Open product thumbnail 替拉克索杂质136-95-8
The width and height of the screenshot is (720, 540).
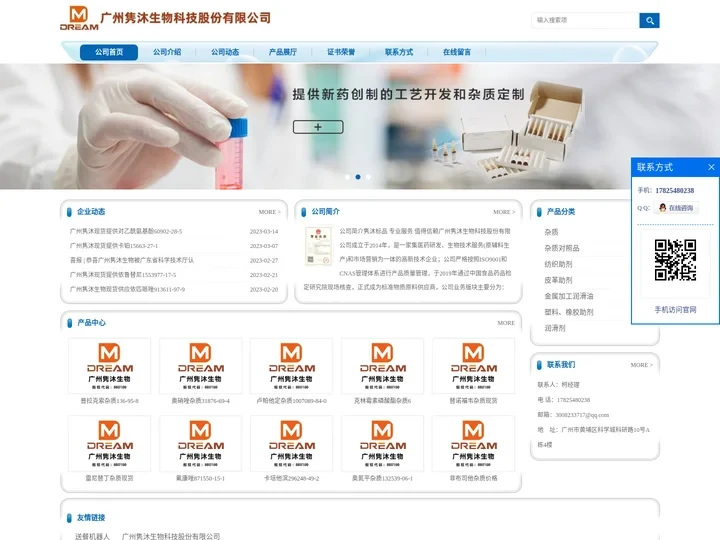click(x=109, y=366)
